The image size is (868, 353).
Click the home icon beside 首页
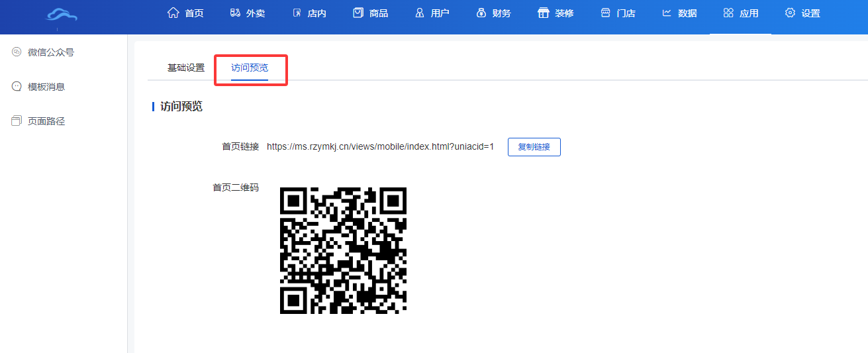(173, 13)
